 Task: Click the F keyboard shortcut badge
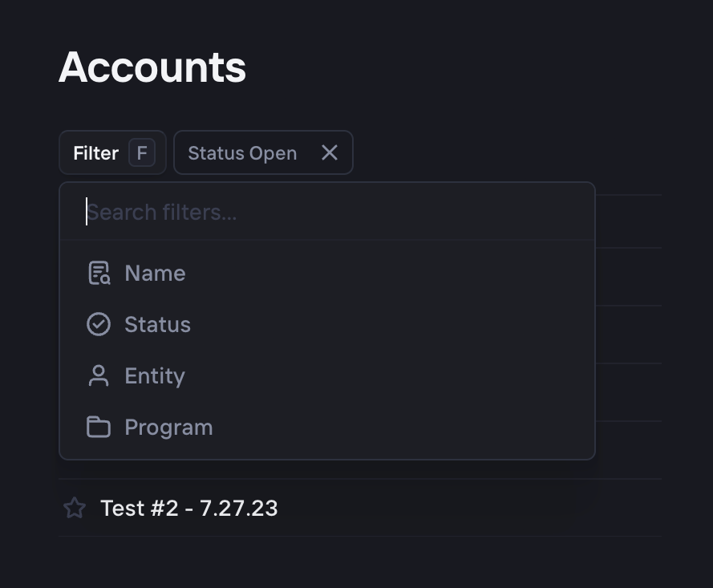tap(142, 152)
